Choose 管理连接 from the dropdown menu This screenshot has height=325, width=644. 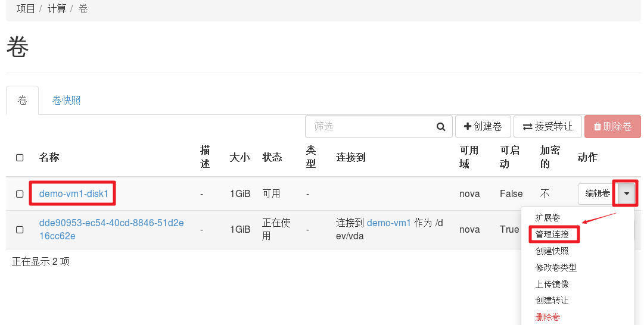(x=552, y=235)
